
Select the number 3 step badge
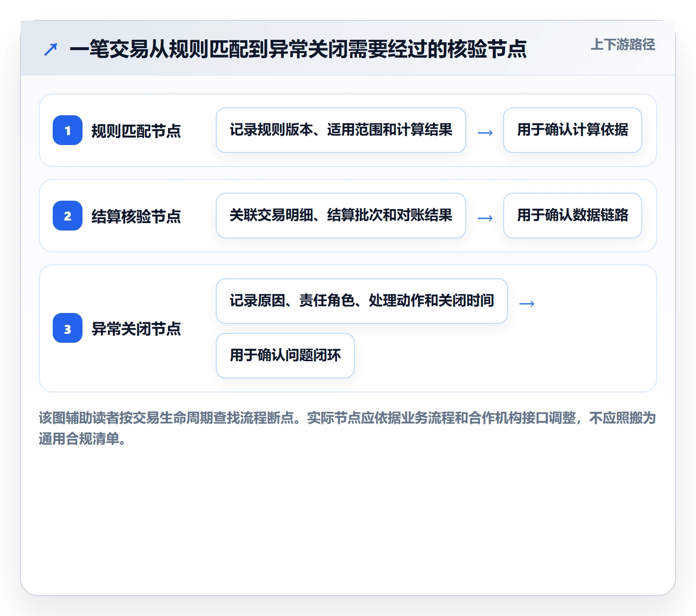[68, 328]
